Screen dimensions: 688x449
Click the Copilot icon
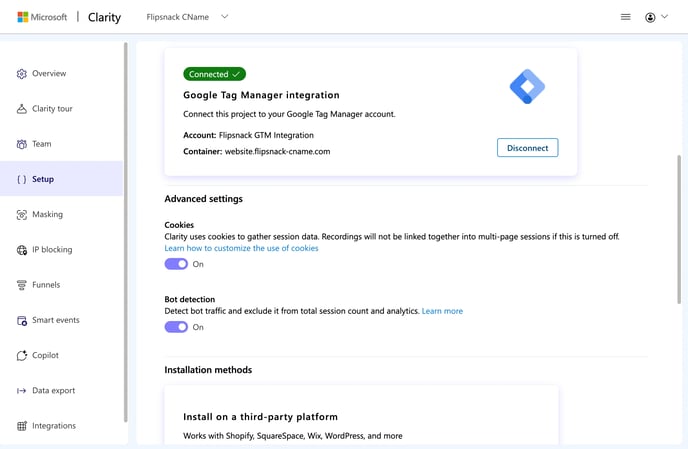(22, 356)
